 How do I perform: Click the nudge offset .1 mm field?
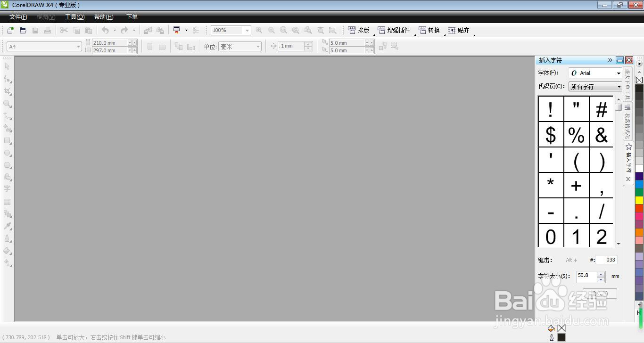291,46
